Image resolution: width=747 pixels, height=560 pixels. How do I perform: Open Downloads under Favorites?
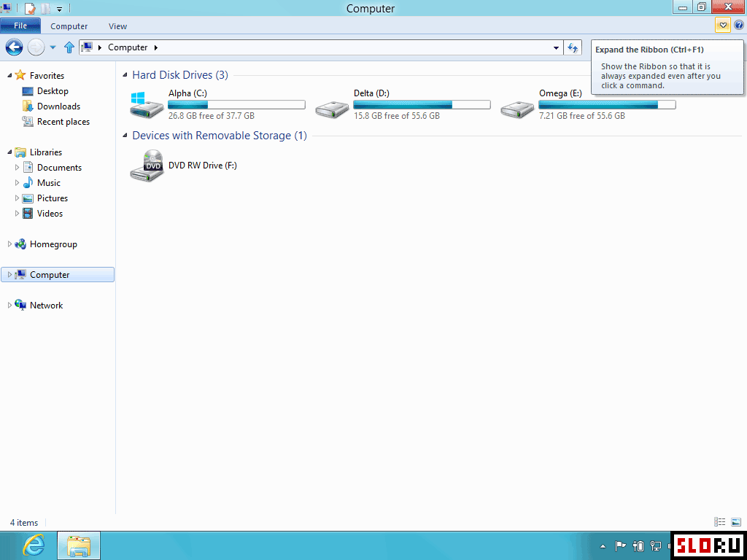point(58,106)
